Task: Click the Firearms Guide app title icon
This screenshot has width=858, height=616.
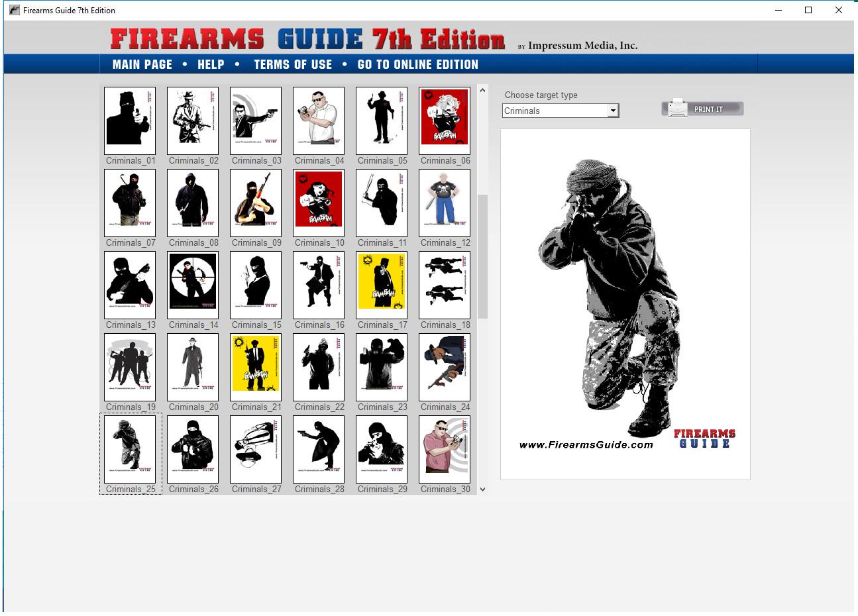Action: (x=14, y=10)
